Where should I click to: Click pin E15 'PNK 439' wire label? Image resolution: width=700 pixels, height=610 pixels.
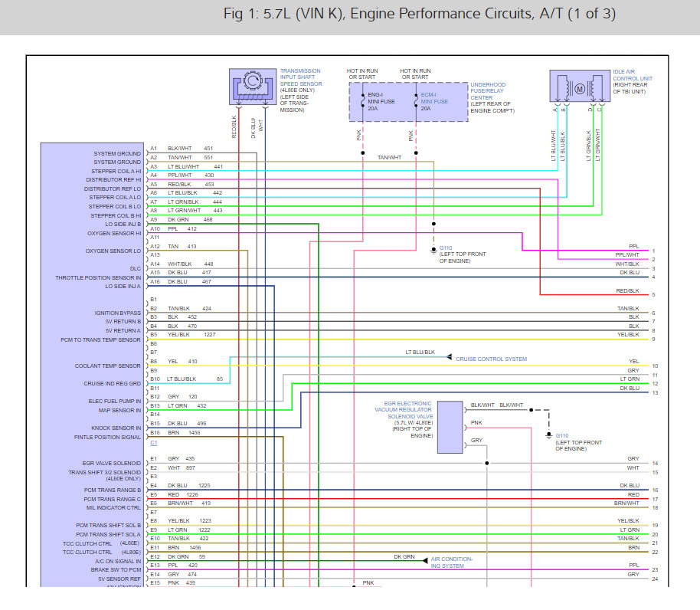click(182, 583)
